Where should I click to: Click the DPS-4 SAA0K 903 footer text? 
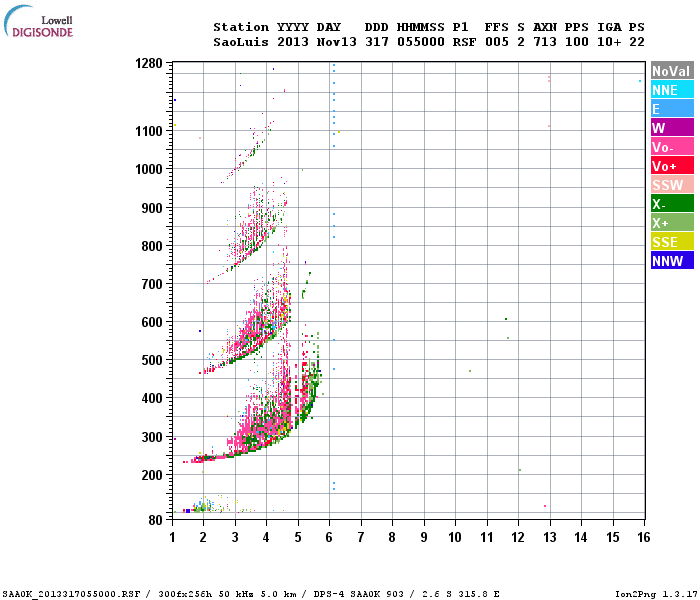(358, 594)
